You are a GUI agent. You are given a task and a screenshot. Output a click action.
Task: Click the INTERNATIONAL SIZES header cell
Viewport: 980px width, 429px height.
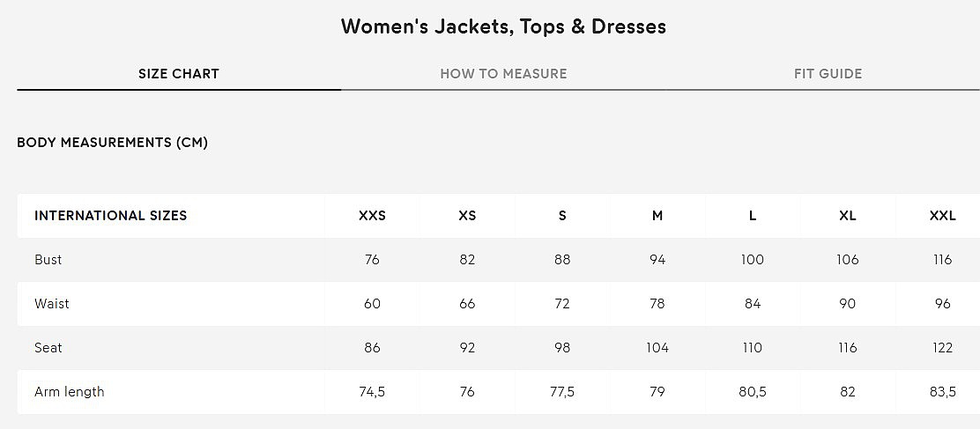coord(111,216)
